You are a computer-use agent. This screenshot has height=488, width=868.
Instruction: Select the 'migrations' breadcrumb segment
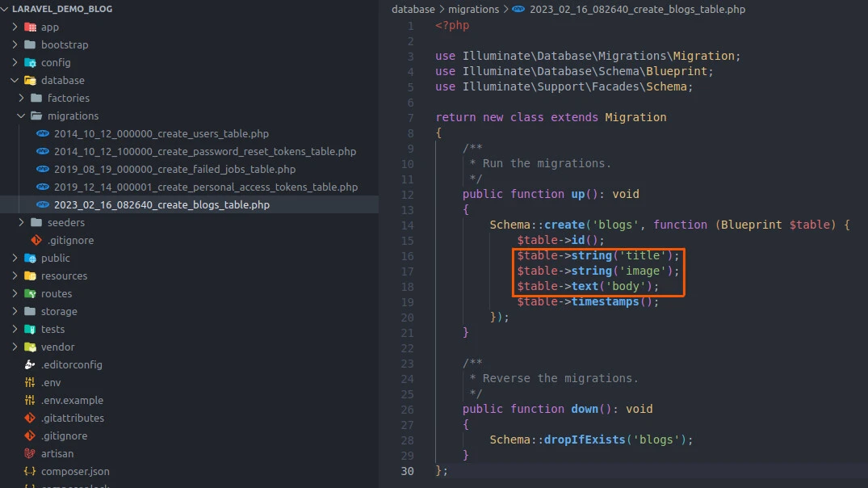[474, 10]
